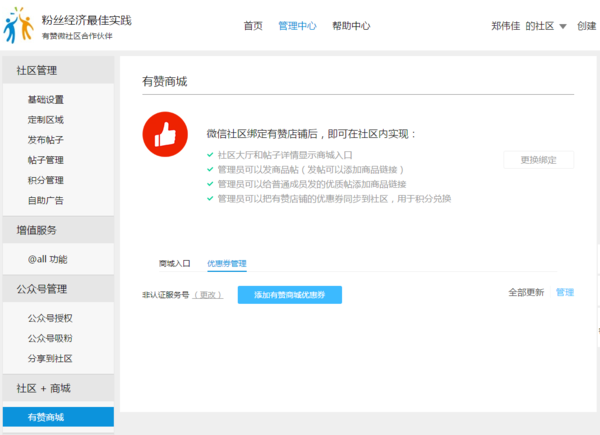
Task: Select 分享到社区 in sidebar
Action: [50, 358]
